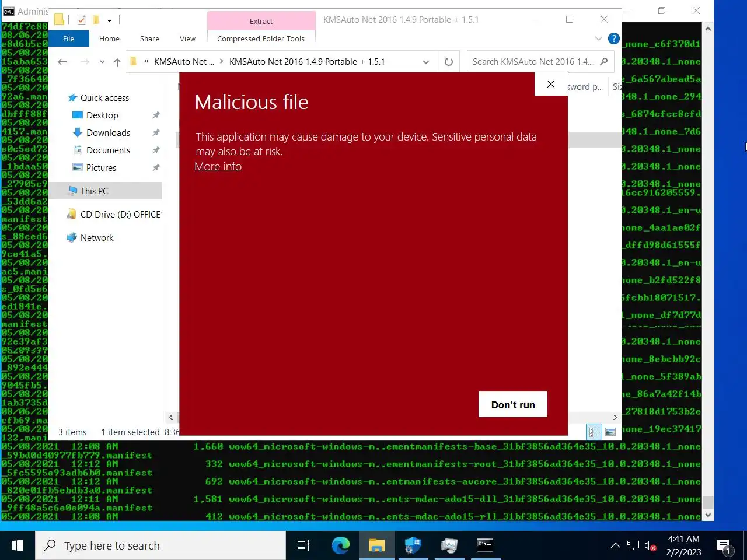This screenshot has width=747, height=560.
Task: Open CD Drive (D:) OFFICE in navigation pane
Action: [x=114, y=214]
